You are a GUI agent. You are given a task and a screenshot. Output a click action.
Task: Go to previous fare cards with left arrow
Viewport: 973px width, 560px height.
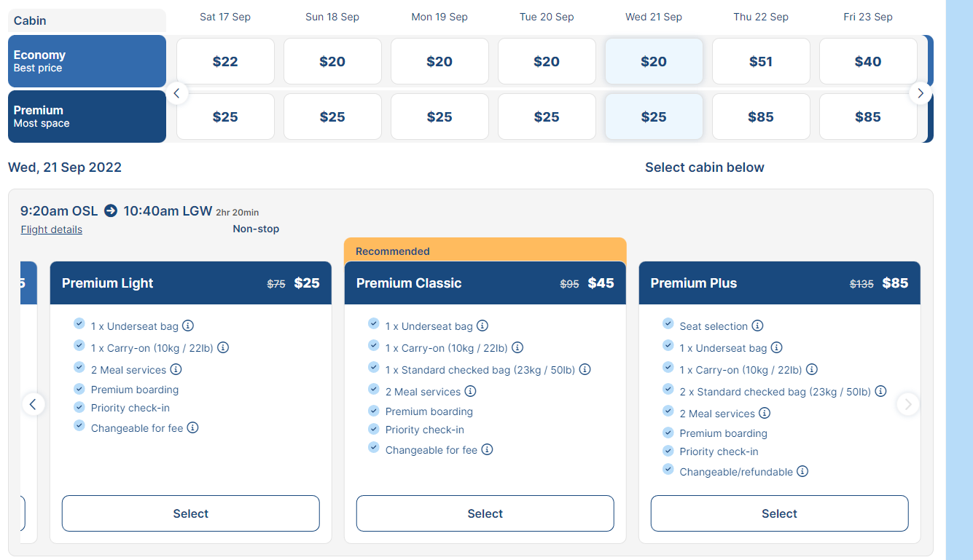tap(33, 404)
